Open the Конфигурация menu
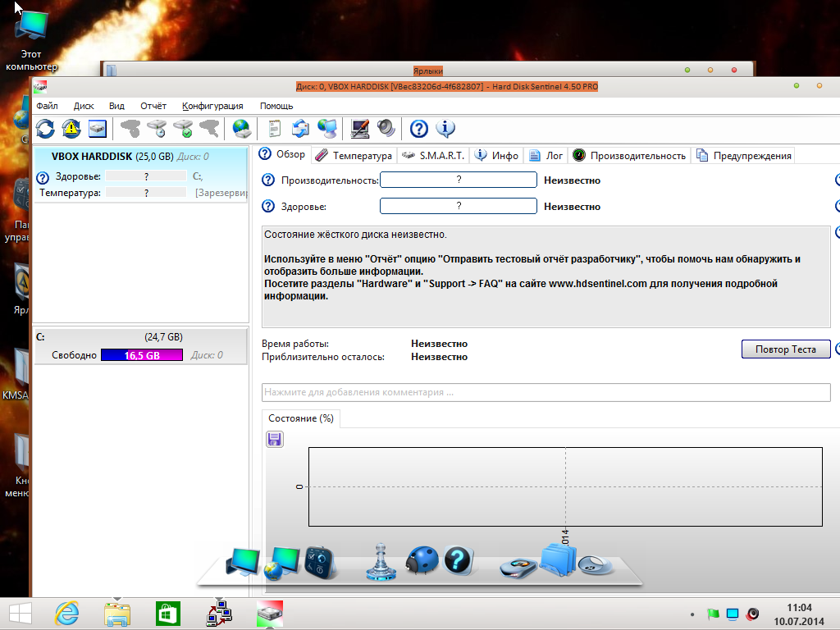840x630 pixels. 212,106
